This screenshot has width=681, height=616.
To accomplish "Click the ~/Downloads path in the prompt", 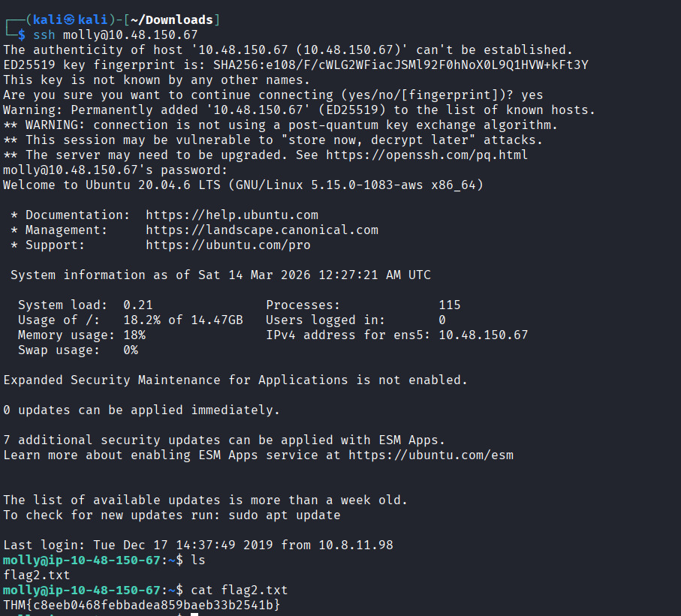I will (172, 20).
